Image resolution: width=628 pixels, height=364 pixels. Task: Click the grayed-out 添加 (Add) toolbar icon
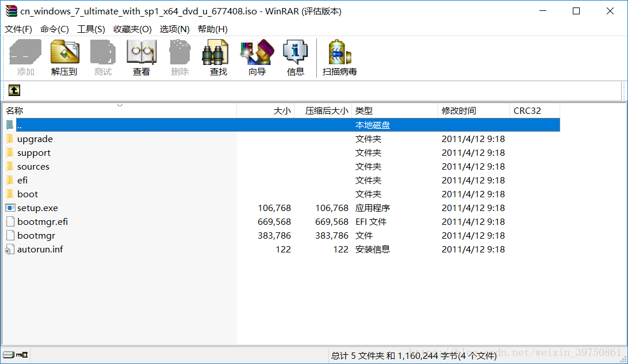pos(26,52)
